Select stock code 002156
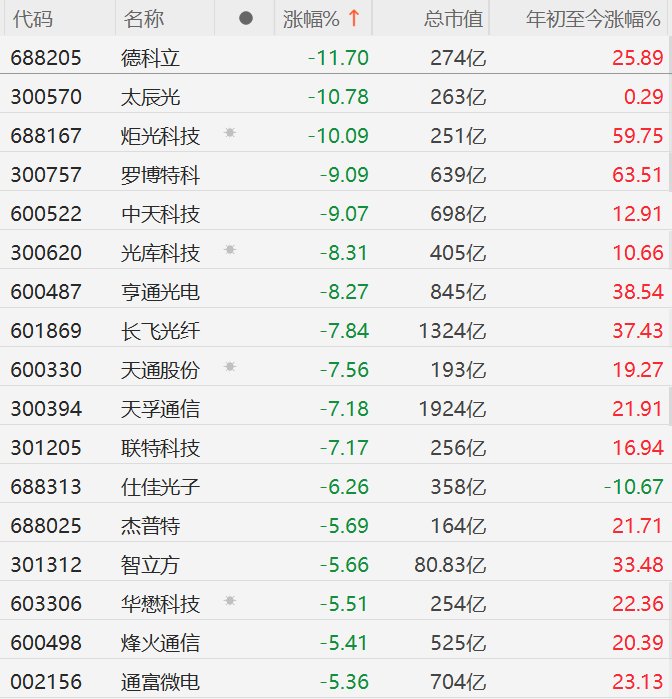672x699 pixels. coord(46,682)
